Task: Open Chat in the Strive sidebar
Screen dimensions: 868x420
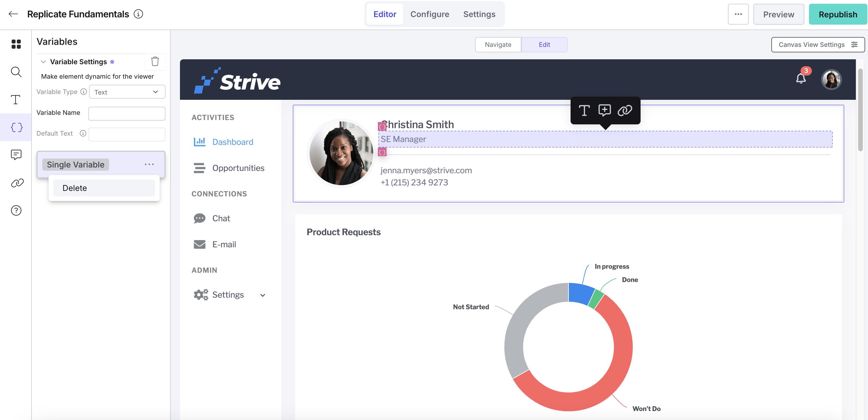Action: click(221, 218)
